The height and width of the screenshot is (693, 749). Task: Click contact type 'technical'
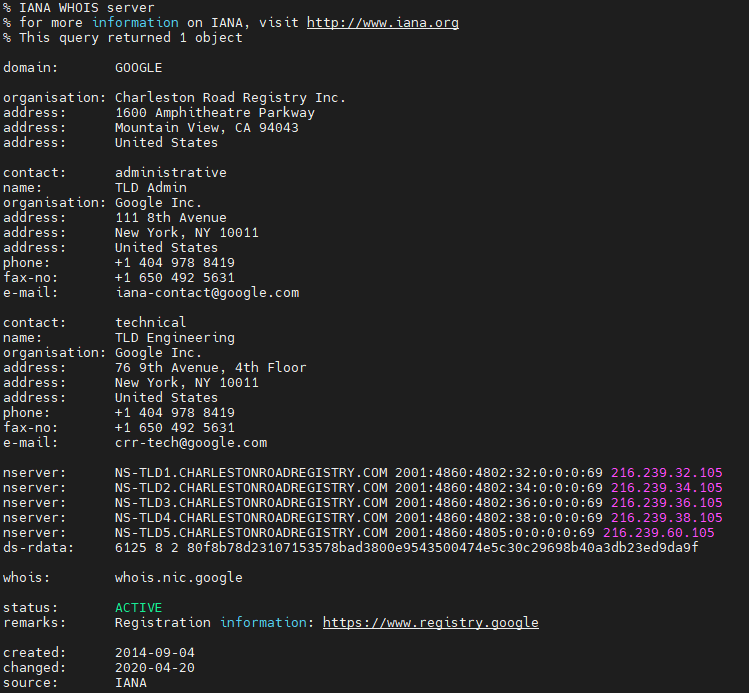[x=150, y=322]
